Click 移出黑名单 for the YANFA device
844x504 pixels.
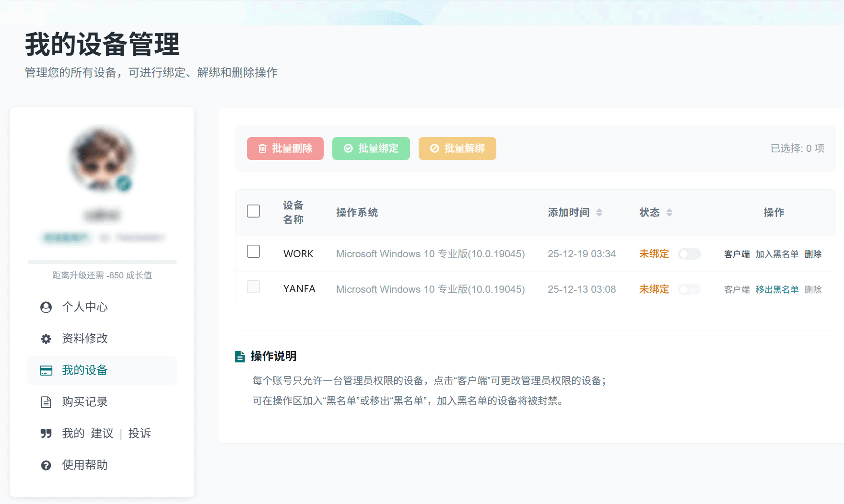click(777, 289)
